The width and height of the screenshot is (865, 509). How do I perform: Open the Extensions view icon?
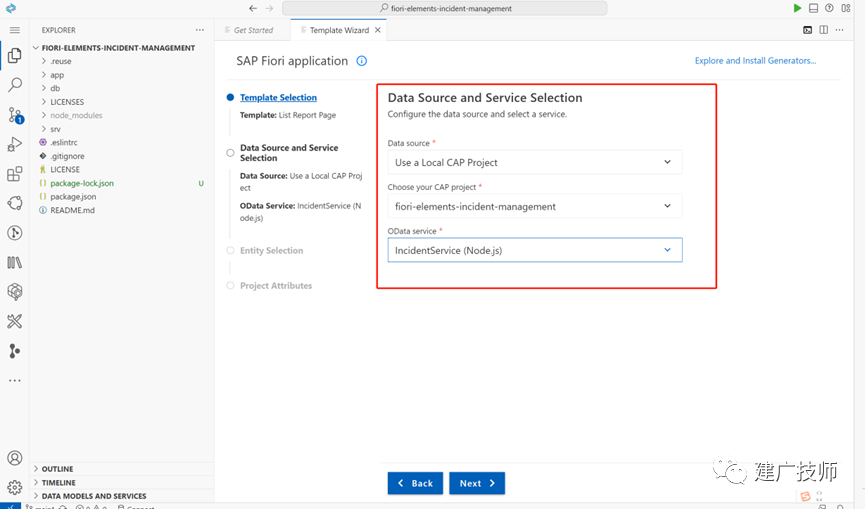click(x=15, y=174)
